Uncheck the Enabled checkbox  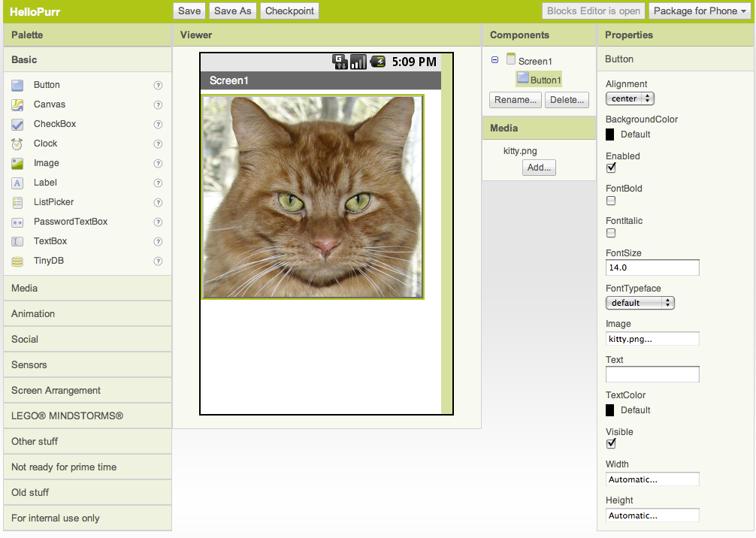(611, 168)
